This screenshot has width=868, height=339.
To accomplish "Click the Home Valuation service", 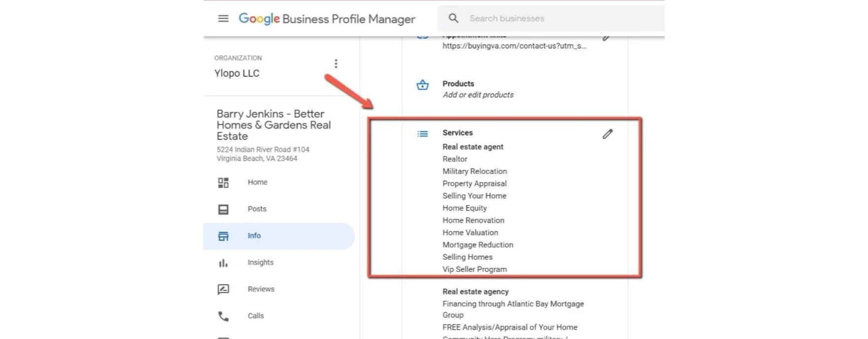I will 470,233.
